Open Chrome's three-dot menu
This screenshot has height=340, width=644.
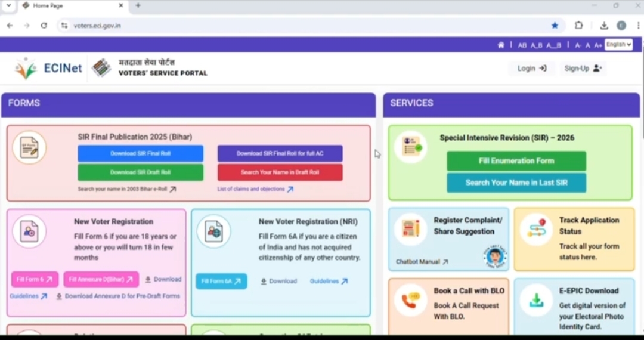tap(638, 26)
